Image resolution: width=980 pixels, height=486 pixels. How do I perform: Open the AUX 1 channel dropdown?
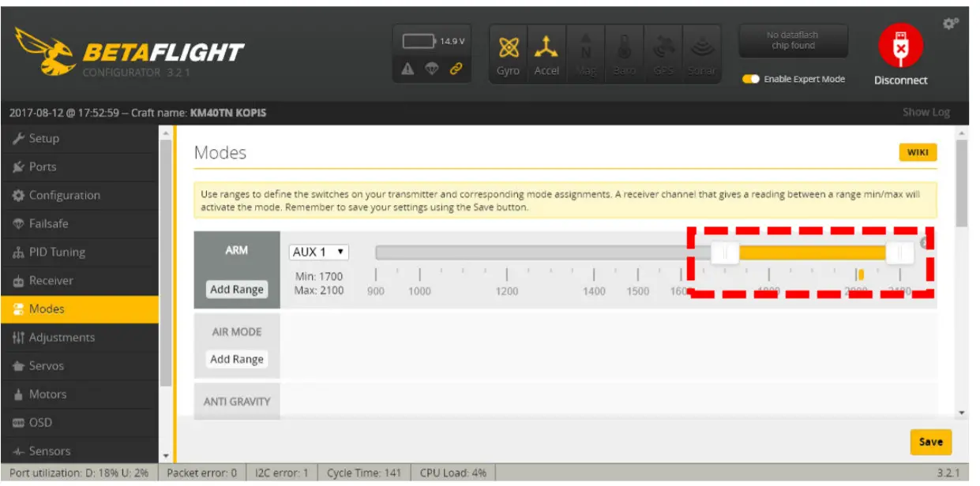click(319, 252)
